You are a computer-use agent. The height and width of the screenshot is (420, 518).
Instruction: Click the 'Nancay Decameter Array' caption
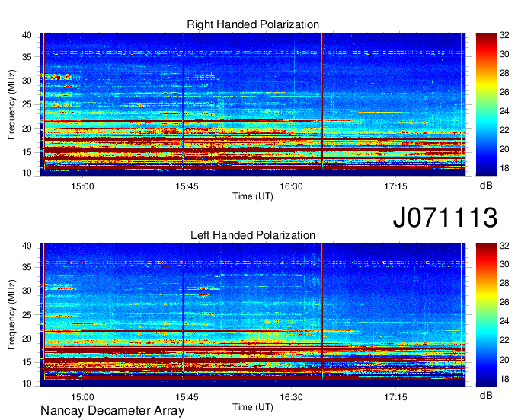(112, 410)
